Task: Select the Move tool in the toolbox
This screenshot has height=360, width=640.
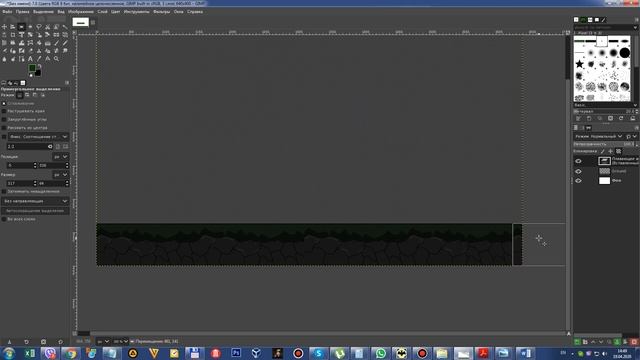Action: (x=4, y=27)
